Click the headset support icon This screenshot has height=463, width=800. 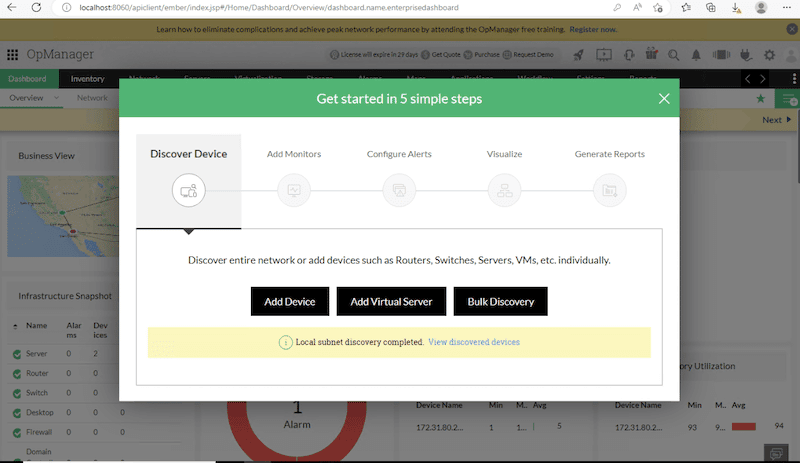(x=629, y=55)
